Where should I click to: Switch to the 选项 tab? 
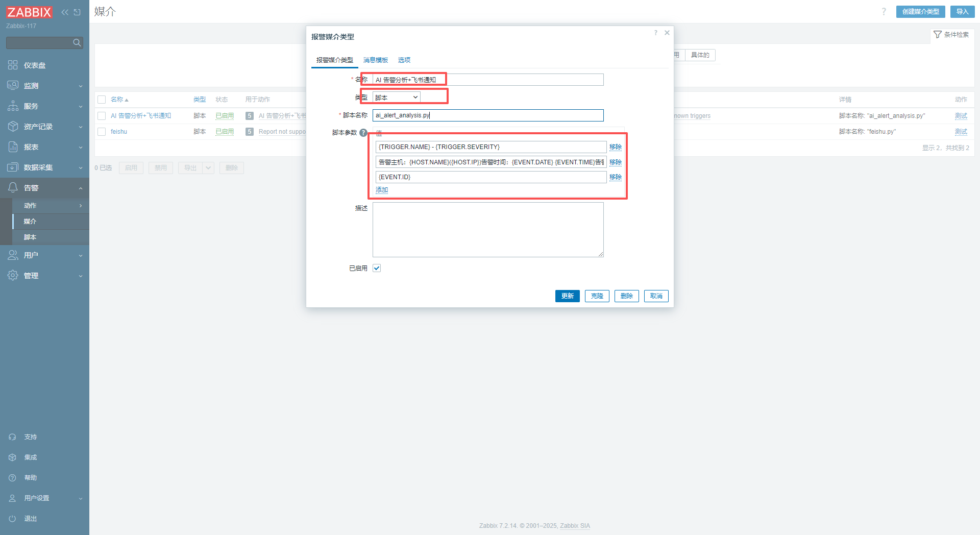(x=404, y=60)
